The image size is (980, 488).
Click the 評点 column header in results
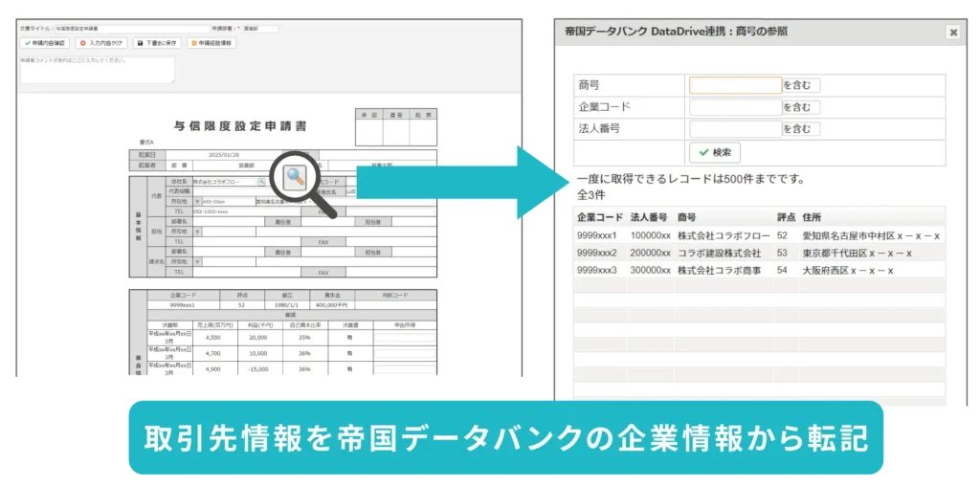(786, 217)
